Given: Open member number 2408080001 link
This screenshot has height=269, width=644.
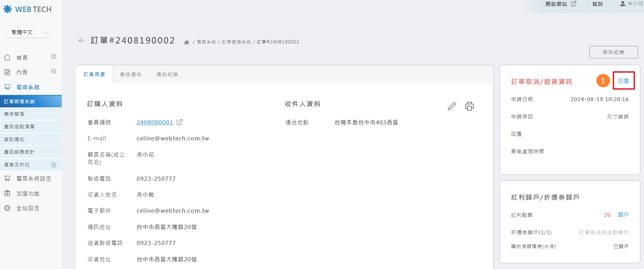Looking at the screenshot, I should point(155,122).
